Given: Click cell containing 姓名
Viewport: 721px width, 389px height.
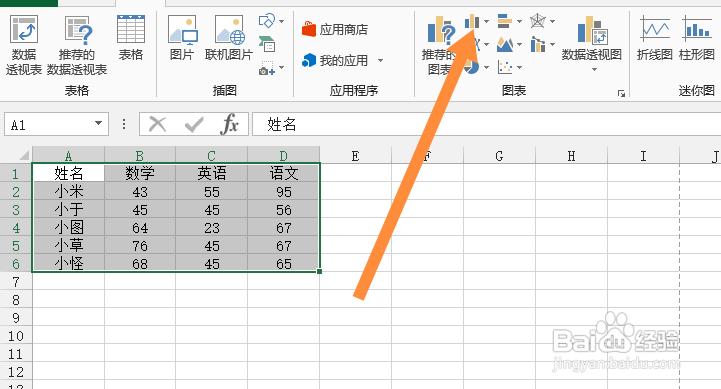Looking at the screenshot, I should (69, 173).
